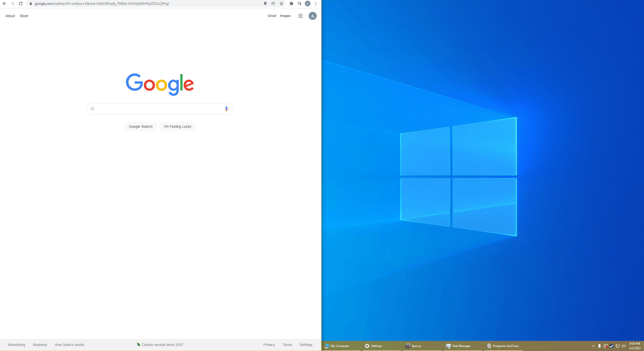Click the share page icon

pyautogui.click(x=273, y=4)
